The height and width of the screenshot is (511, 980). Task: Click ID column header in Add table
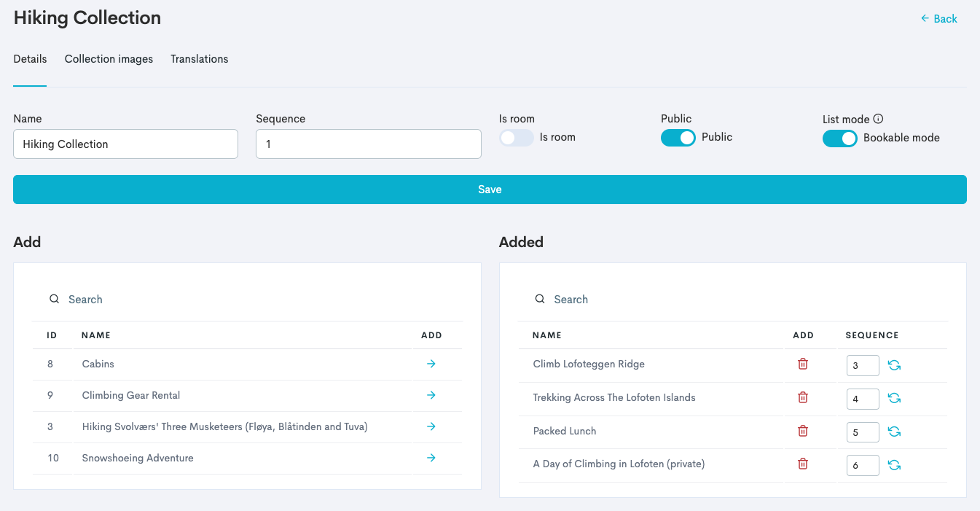coord(52,335)
